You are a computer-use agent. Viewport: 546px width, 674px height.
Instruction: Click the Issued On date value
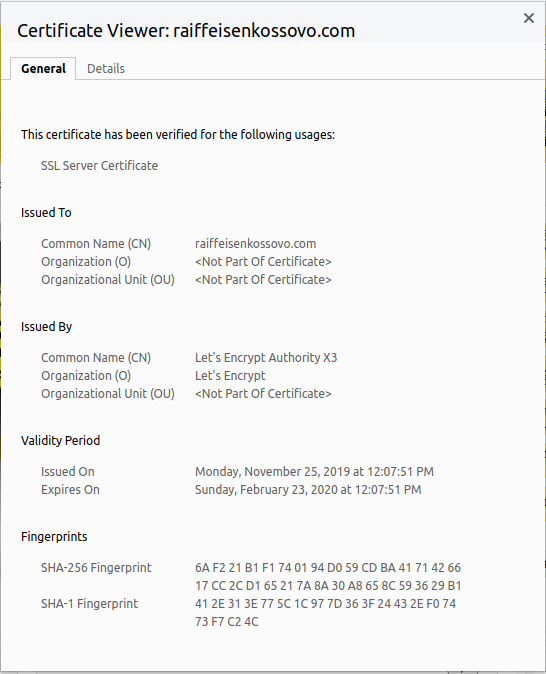point(314,472)
